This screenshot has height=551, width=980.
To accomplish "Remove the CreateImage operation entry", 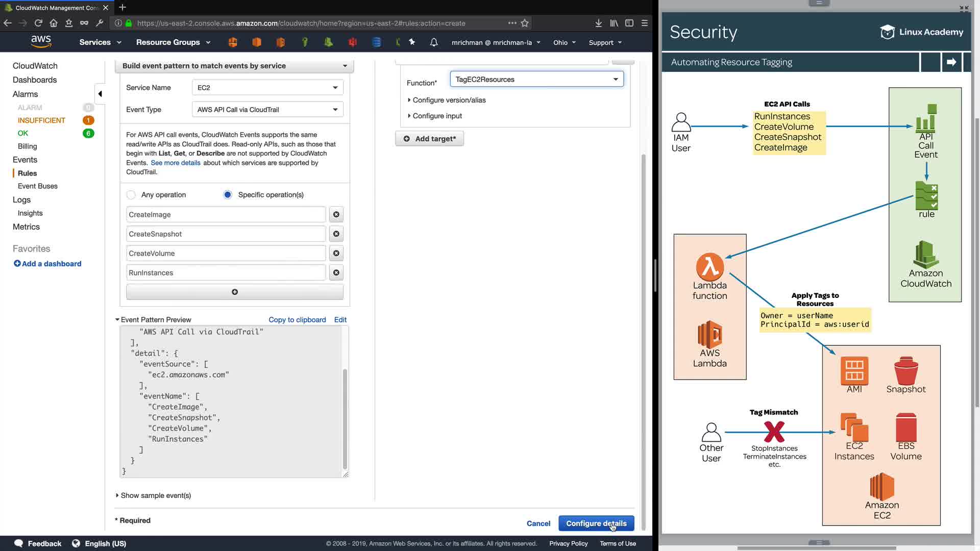I will pyautogui.click(x=336, y=215).
